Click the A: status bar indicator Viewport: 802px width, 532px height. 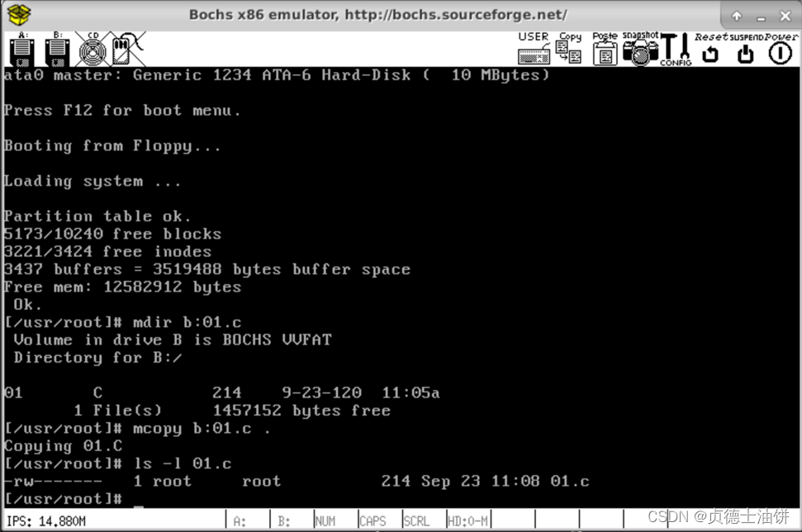point(240,521)
